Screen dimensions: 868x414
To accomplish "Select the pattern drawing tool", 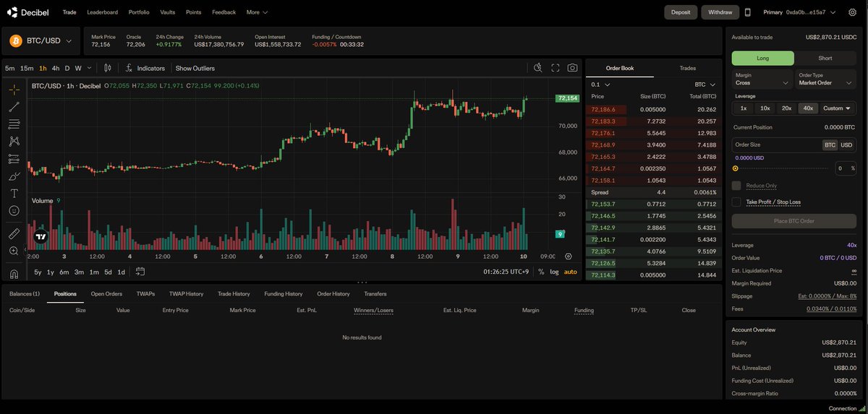I will 14,142.
